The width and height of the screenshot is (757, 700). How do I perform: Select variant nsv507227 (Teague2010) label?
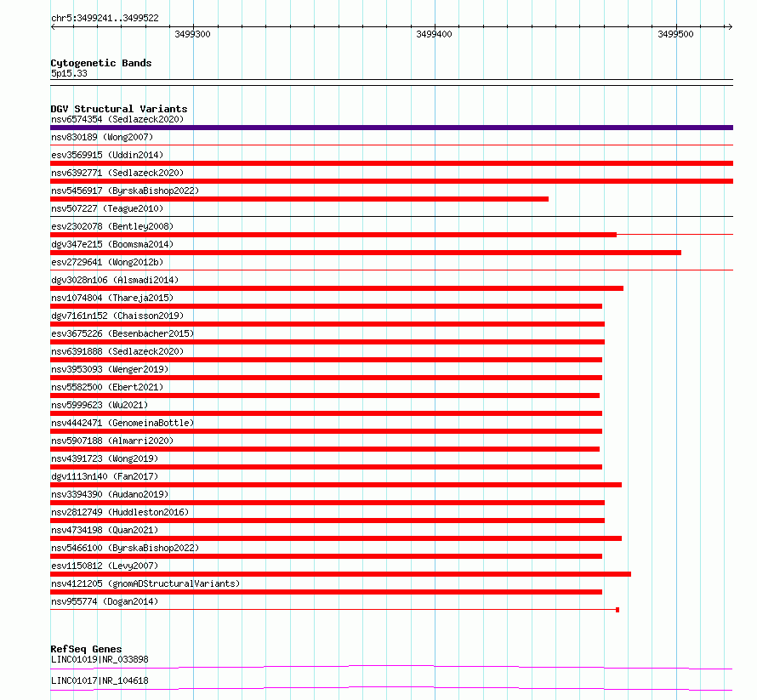(107, 208)
